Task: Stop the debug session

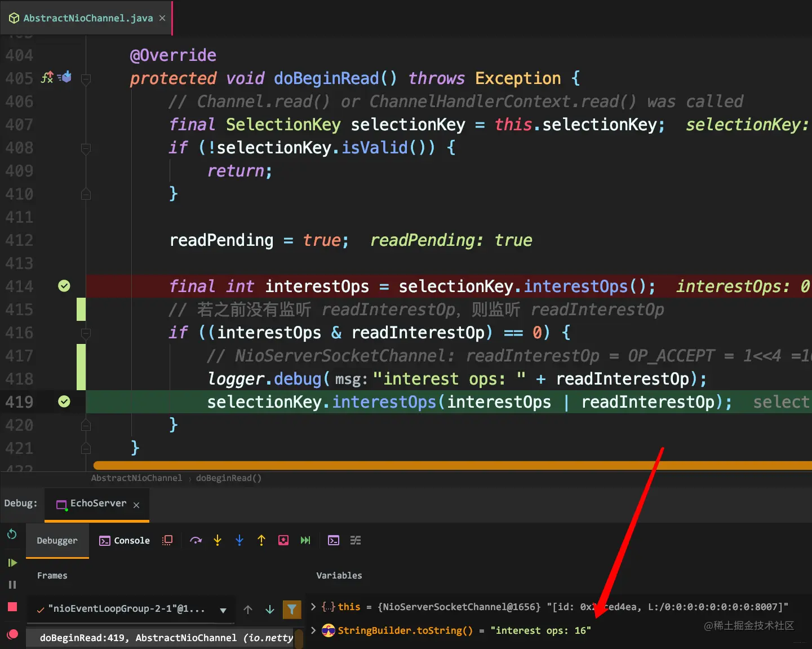Action: pyautogui.click(x=12, y=607)
